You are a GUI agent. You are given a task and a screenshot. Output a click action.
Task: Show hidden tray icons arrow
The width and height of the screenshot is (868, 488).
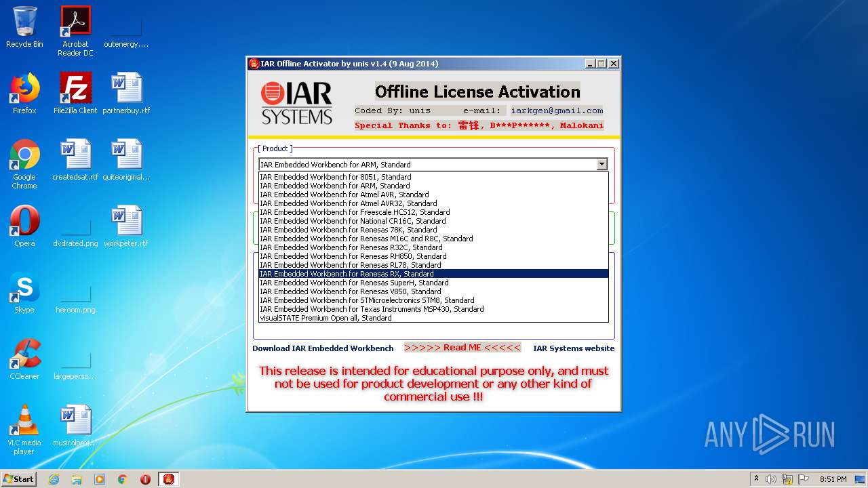(x=756, y=479)
